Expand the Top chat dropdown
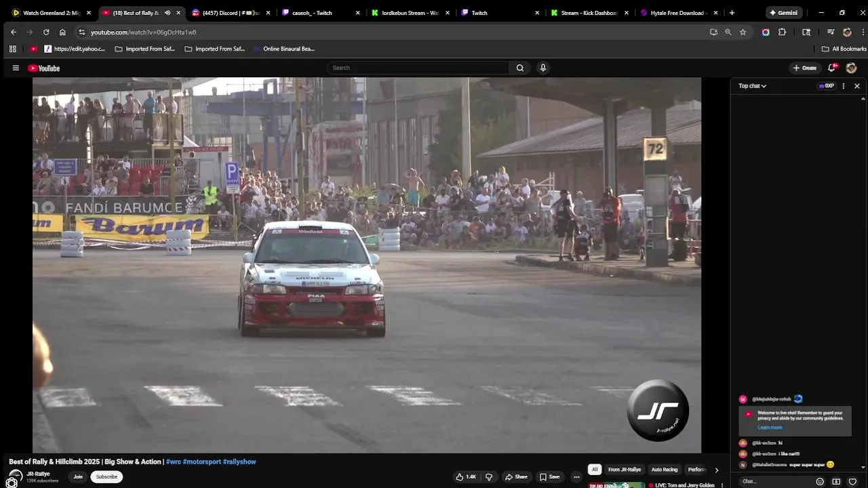The image size is (868, 488). [x=752, y=86]
